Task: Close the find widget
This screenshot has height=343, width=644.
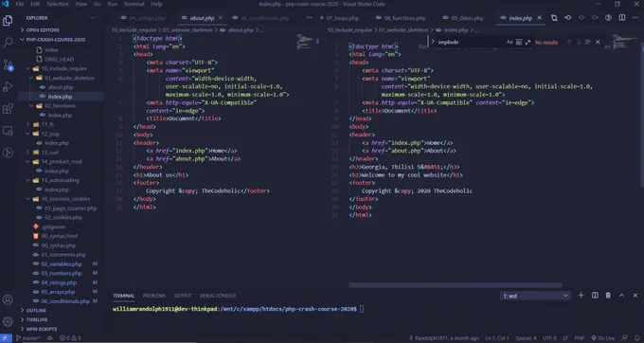Action: pyautogui.click(x=598, y=42)
